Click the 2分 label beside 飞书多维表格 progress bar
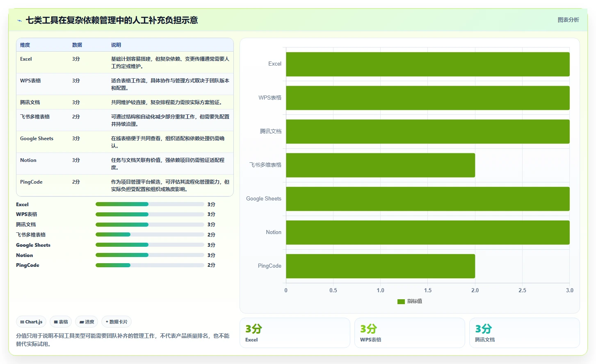 (x=211, y=234)
